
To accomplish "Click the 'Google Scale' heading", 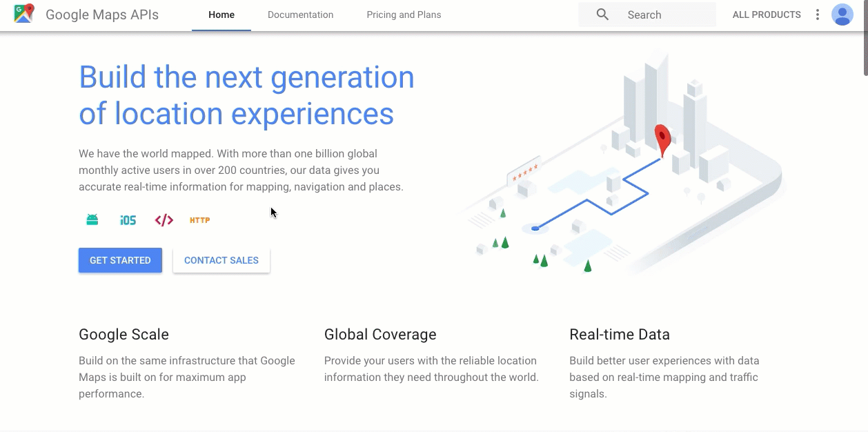I will point(124,335).
